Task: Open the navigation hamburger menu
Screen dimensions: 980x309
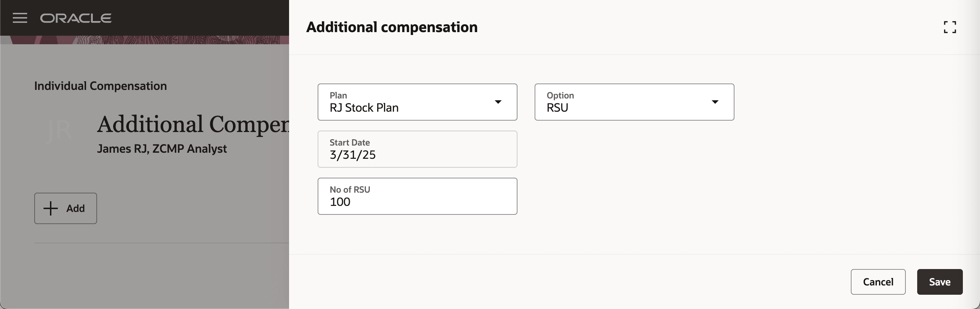Action: click(20, 18)
